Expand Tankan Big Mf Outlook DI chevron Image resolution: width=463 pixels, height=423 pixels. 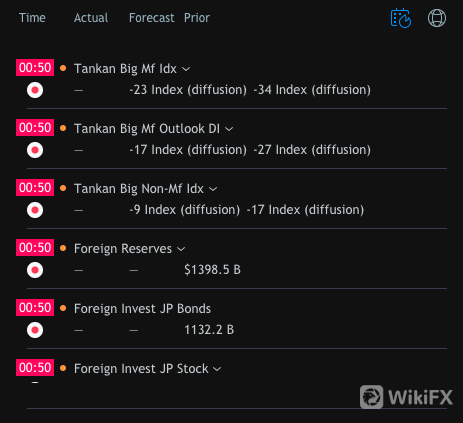point(229,129)
